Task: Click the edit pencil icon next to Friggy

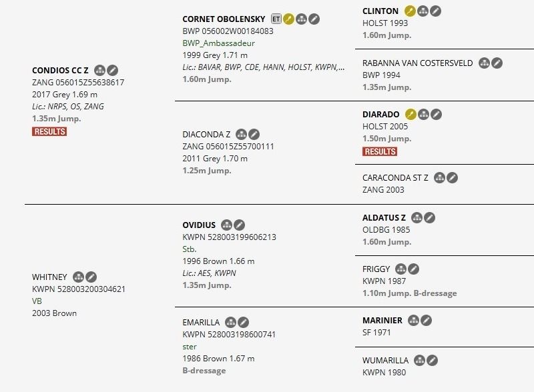Action: [x=414, y=269]
